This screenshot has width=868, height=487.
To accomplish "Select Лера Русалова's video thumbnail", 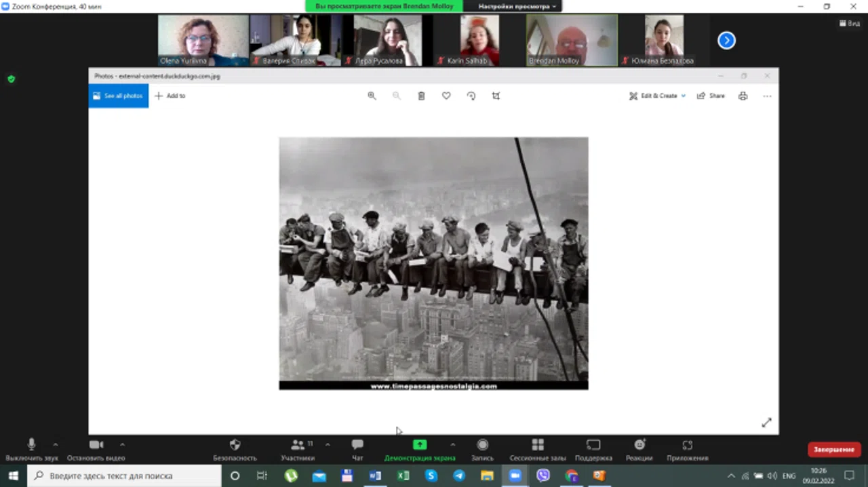I will coord(387,40).
